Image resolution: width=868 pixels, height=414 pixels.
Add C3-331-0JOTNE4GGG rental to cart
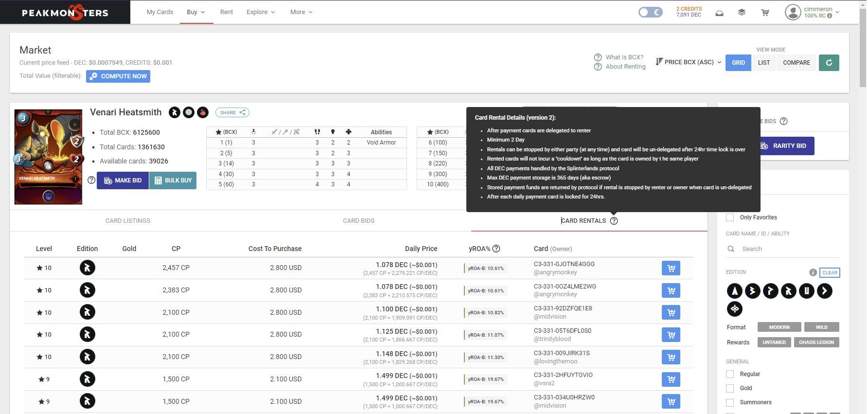671,268
